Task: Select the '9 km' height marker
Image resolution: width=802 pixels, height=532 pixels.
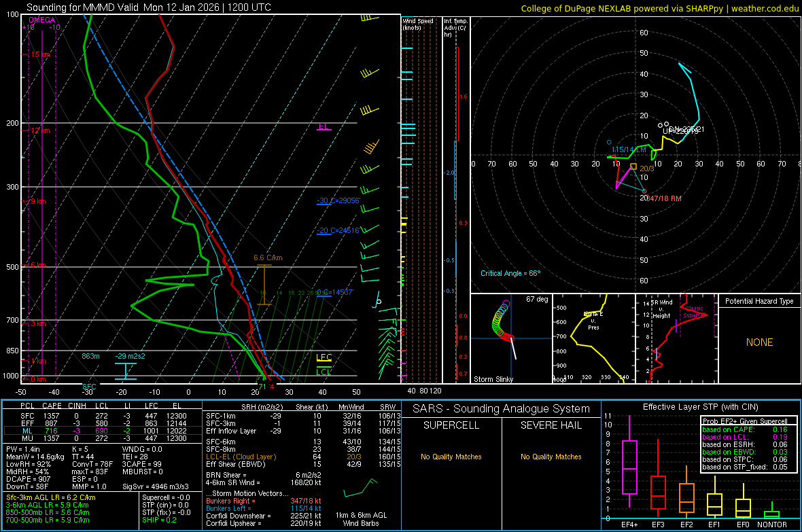Action: pyautogui.click(x=37, y=201)
